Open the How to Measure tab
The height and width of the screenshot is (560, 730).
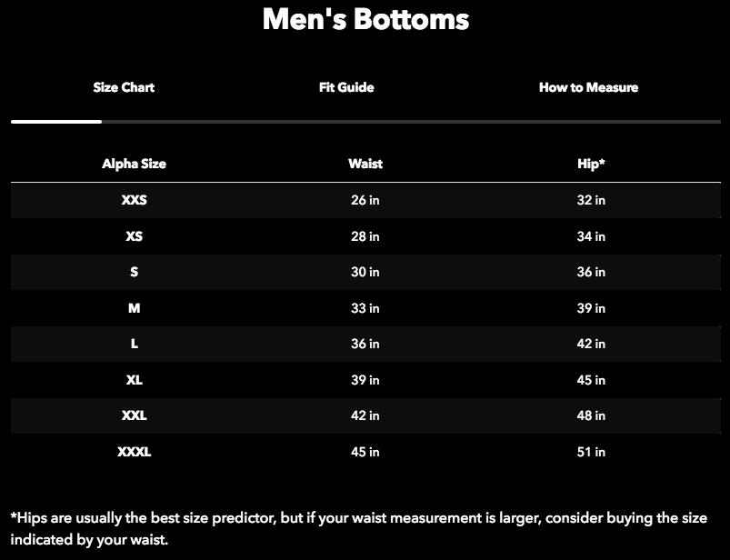pyautogui.click(x=588, y=87)
